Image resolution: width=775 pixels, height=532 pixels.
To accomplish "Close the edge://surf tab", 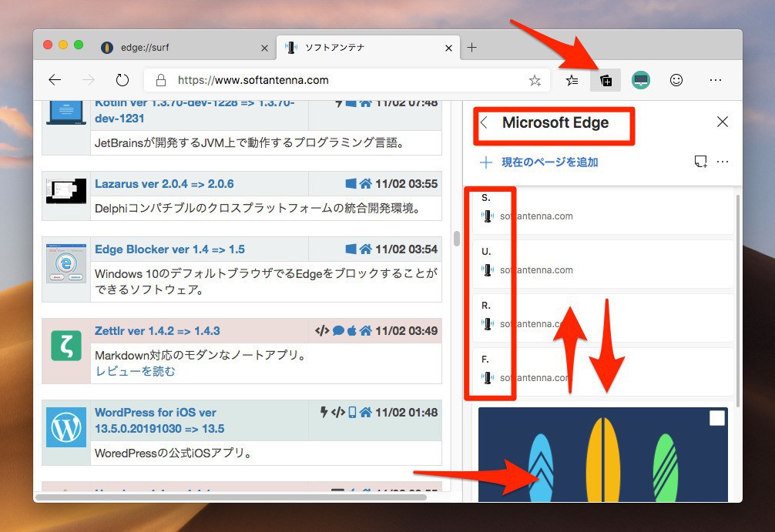I will pos(264,48).
